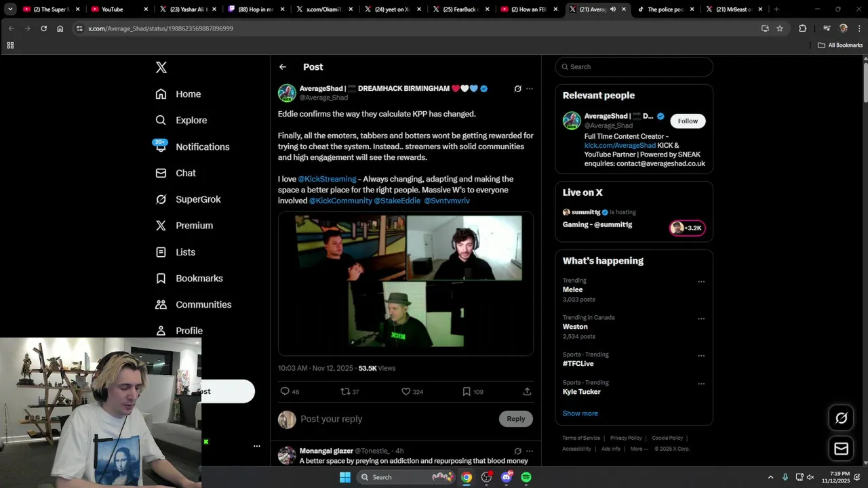Open Lists from the sidebar
The height and width of the screenshot is (488, 868).
pyautogui.click(x=176, y=252)
